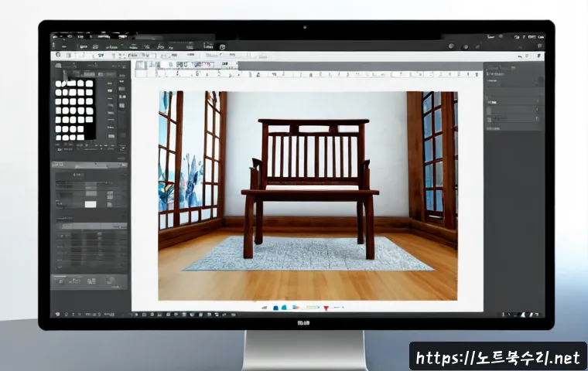The width and height of the screenshot is (588, 371).
Task: Click the red icon below the canvas image
Action: click(326, 308)
